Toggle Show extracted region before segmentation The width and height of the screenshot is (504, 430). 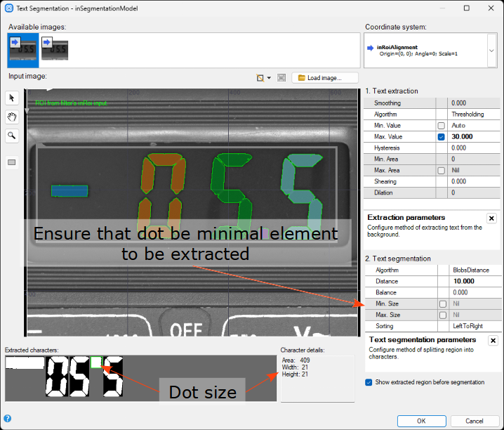(369, 382)
